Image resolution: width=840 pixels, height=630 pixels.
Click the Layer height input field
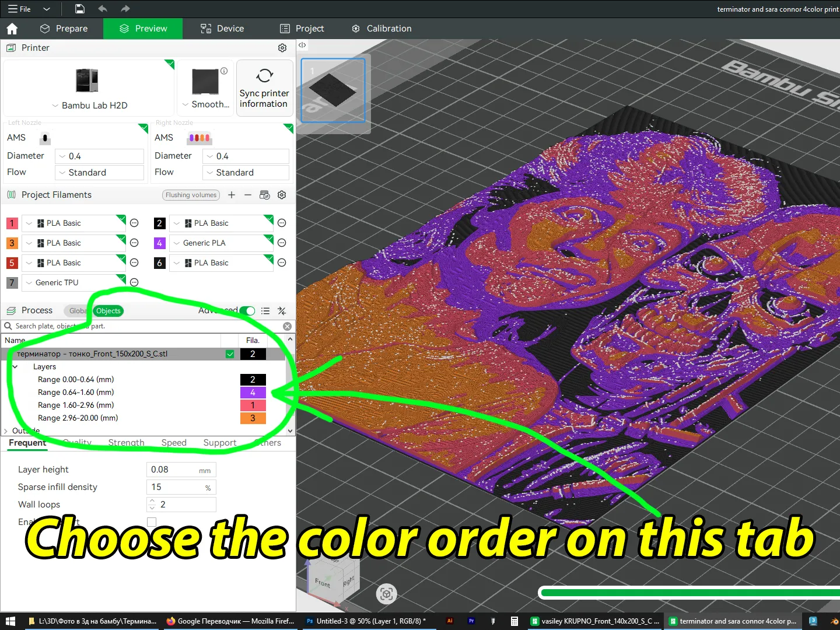point(181,470)
